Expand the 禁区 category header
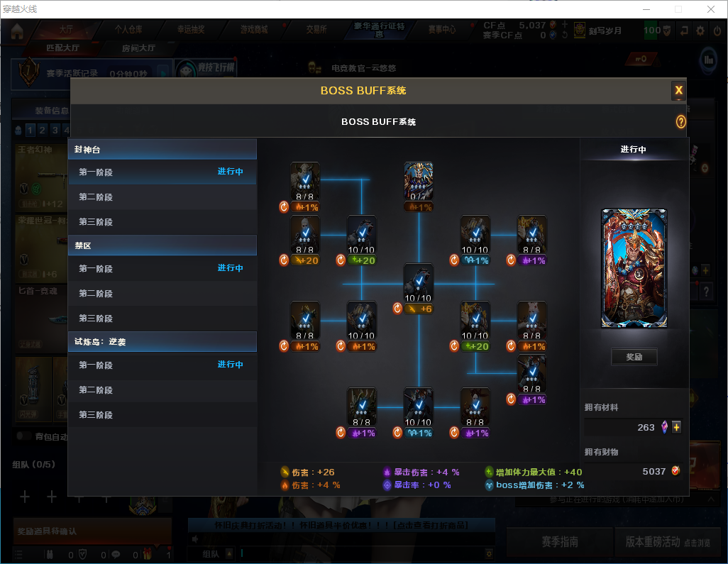The image size is (728, 564). click(162, 245)
